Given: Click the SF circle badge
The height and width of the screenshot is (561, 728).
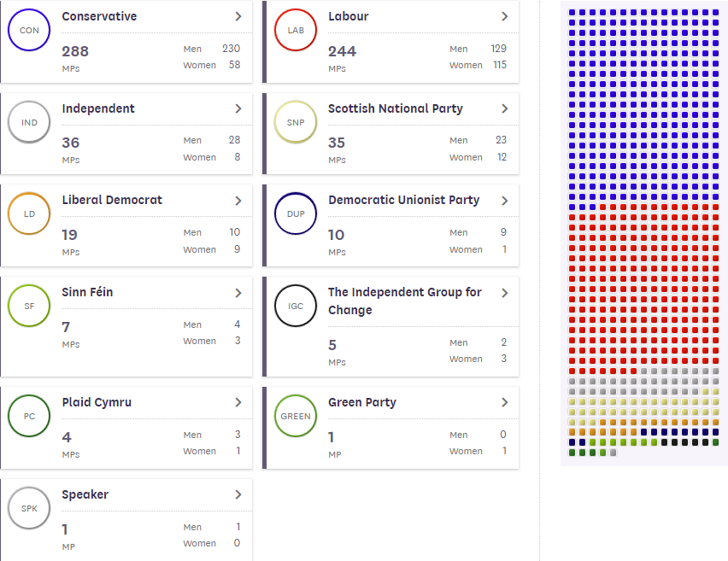Looking at the screenshot, I should pyautogui.click(x=29, y=307).
